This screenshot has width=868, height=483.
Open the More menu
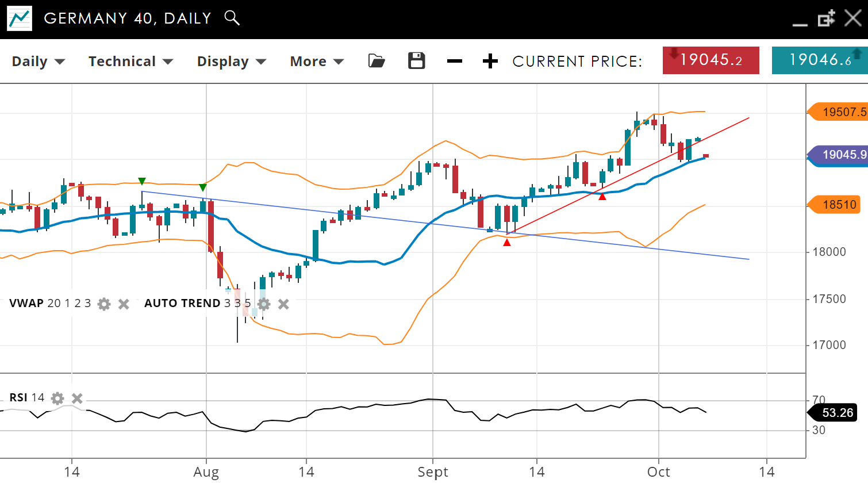[316, 62]
